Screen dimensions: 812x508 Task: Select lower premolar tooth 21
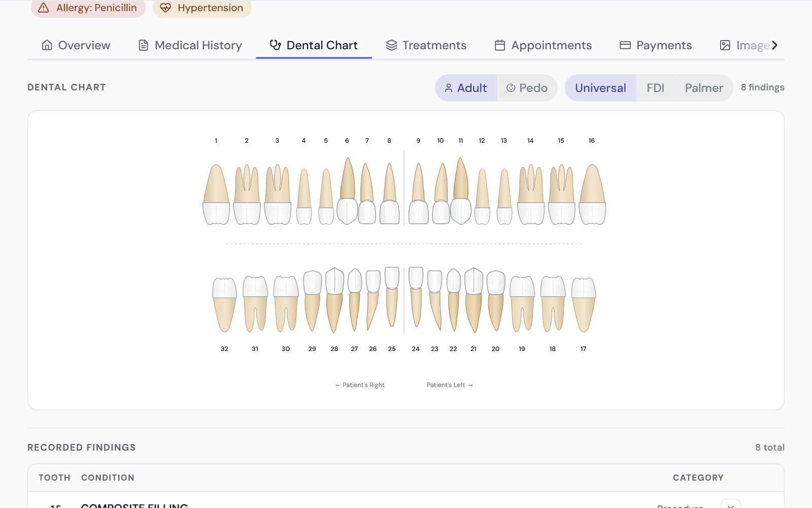[474, 300]
